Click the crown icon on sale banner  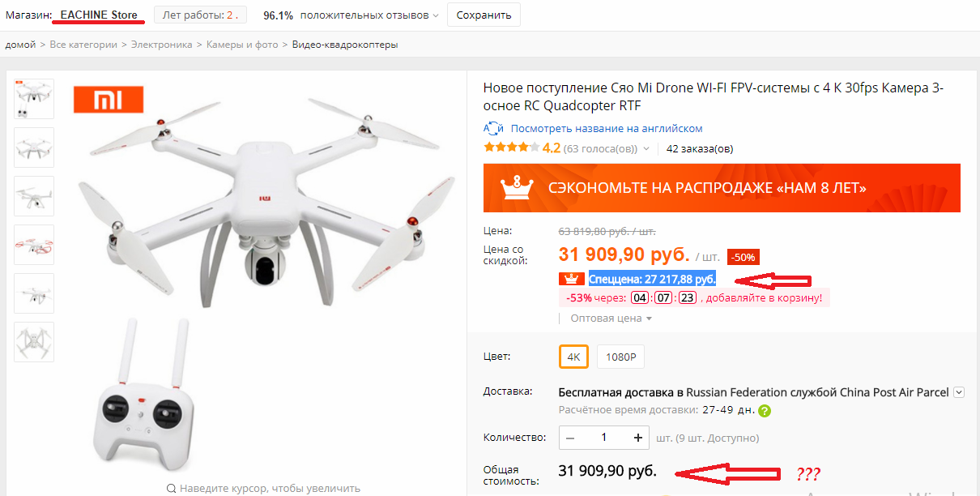coord(516,188)
